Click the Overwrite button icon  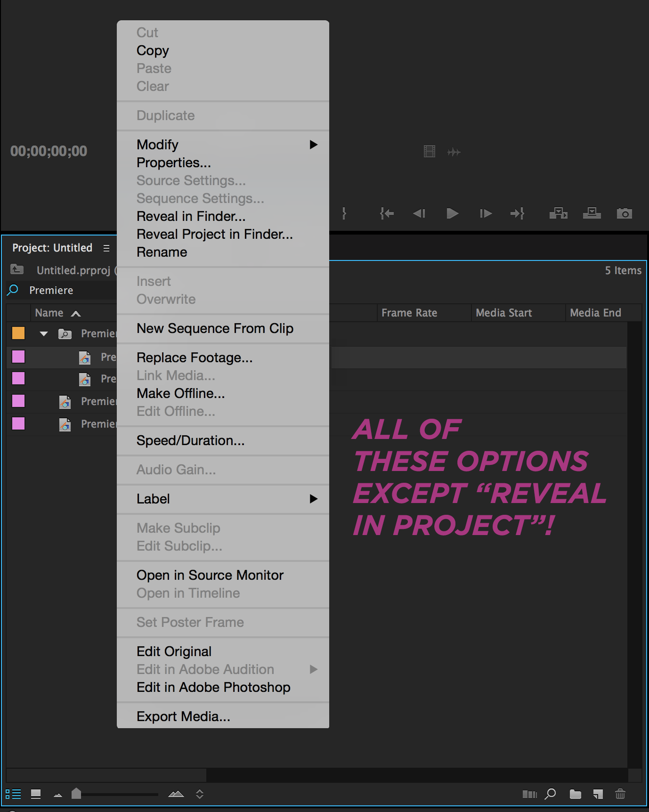(x=592, y=213)
